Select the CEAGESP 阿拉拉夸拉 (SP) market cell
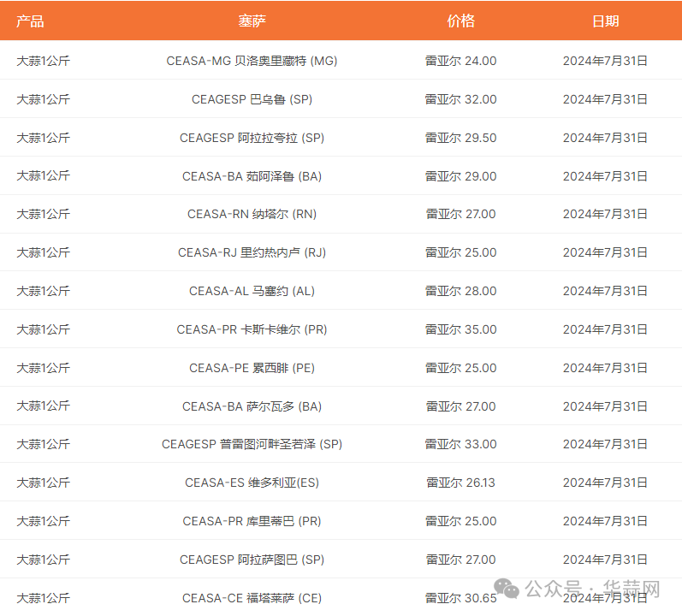 click(x=252, y=138)
